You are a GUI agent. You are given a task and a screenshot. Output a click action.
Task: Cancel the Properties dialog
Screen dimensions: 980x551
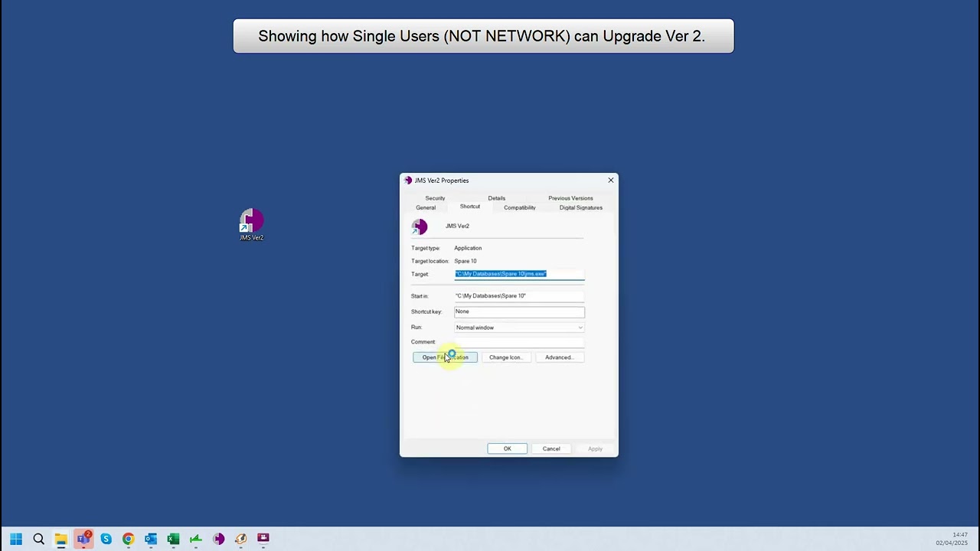pyautogui.click(x=551, y=448)
